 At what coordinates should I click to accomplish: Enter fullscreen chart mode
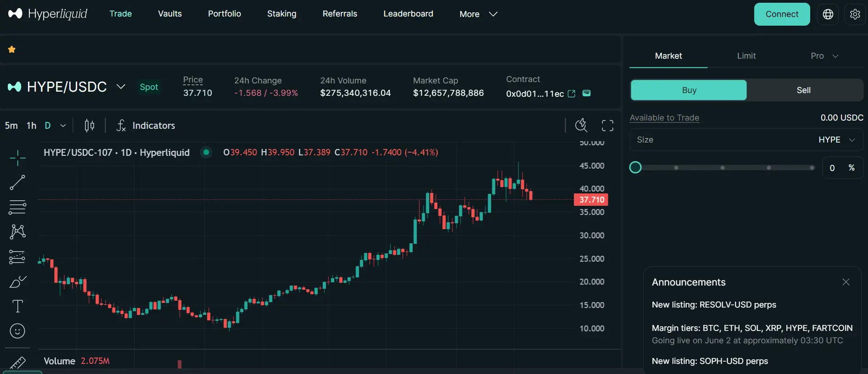tap(607, 126)
